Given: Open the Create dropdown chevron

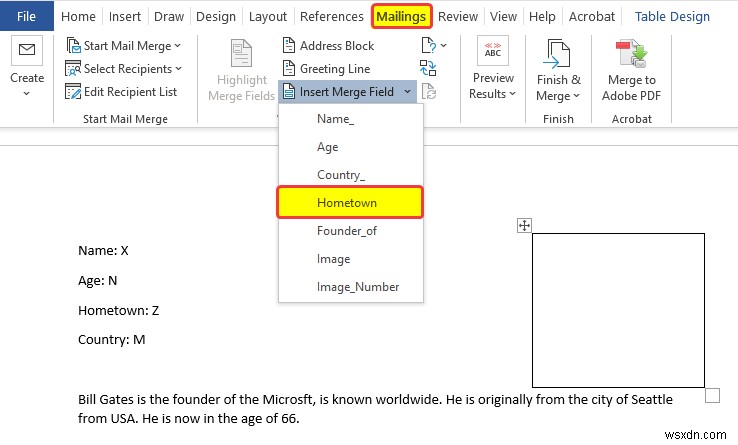Looking at the screenshot, I should pos(26,93).
